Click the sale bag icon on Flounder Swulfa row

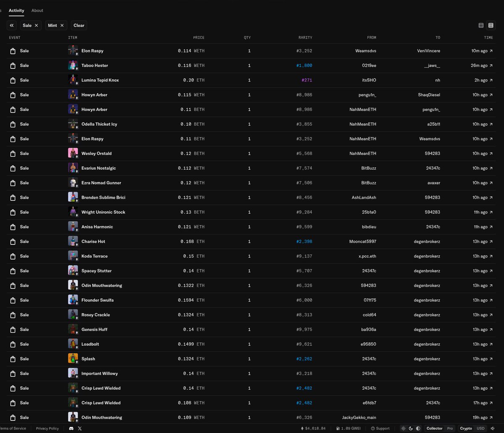point(13,300)
